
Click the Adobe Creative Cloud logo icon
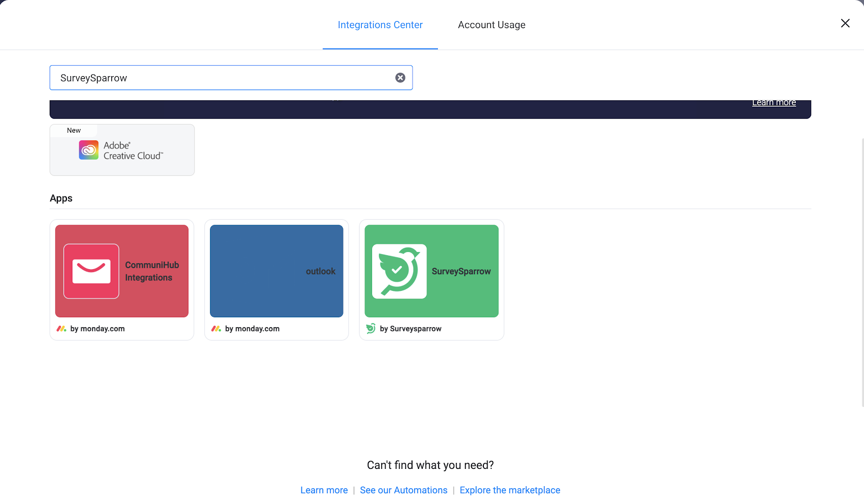pos(89,150)
